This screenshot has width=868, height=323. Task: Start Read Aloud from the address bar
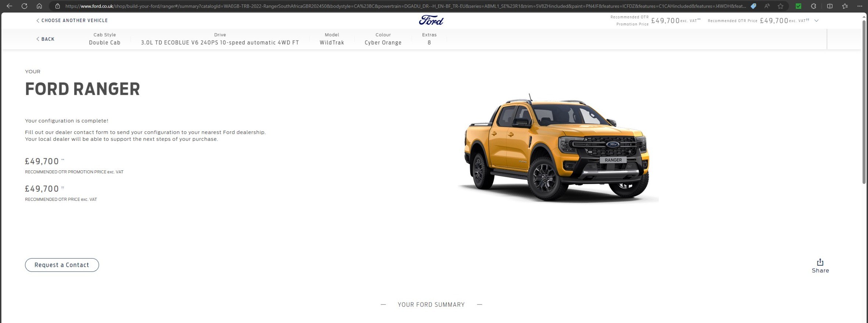(x=767, y=6)
